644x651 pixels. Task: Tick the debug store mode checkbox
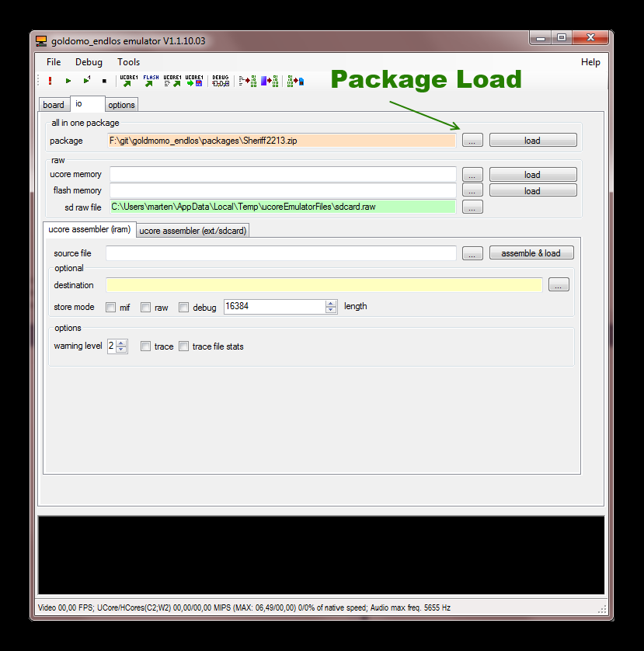[x=183, y=307]
